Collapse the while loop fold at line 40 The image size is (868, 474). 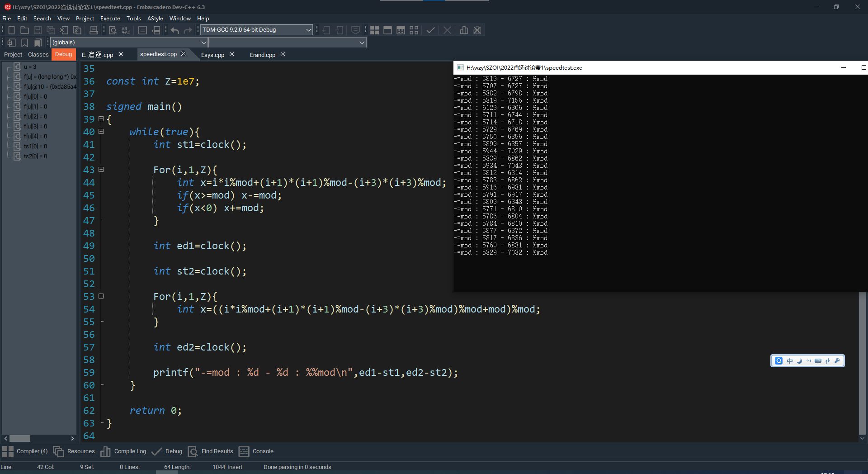pos(101,132)
